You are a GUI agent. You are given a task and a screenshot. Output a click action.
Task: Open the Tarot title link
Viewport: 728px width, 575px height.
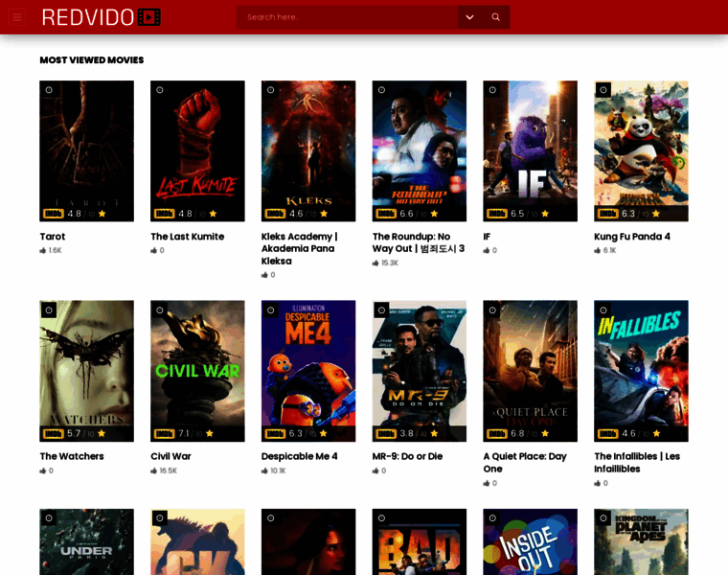coord(53,237)
